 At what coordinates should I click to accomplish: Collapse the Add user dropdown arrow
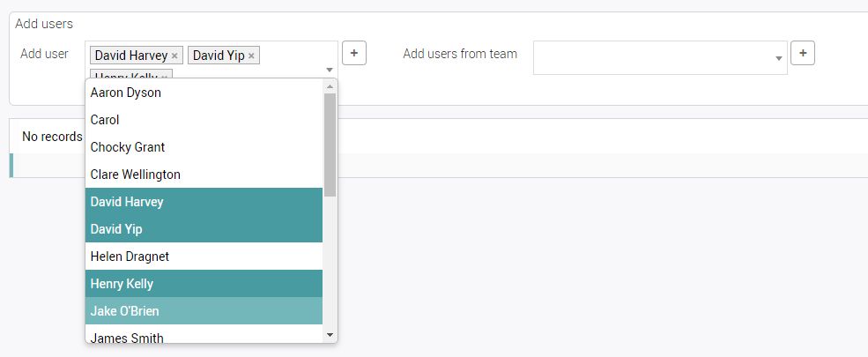(x=330, y=70)
